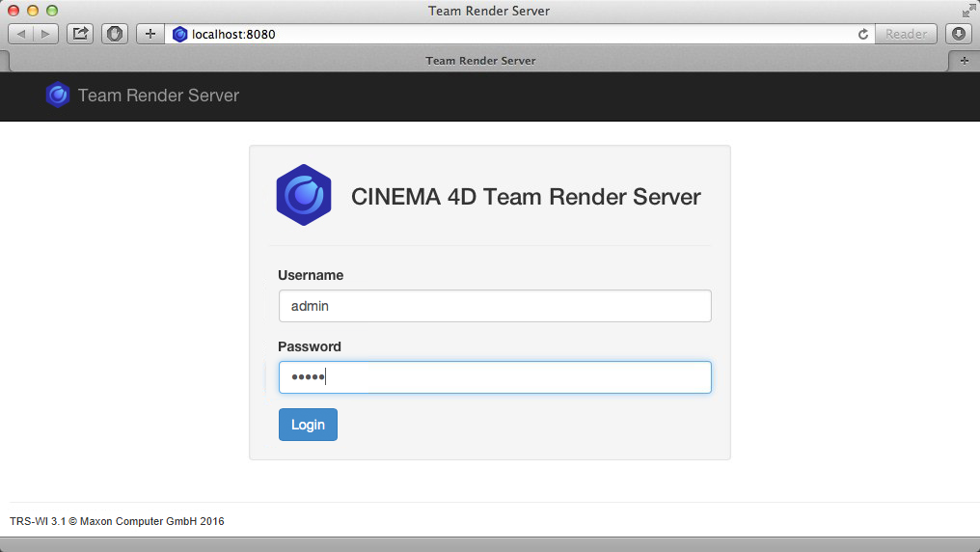Screen dimensions: 980x552
Task: Select the Team Render Server tab
Action: pyautogui.click(x=480, y=60)
